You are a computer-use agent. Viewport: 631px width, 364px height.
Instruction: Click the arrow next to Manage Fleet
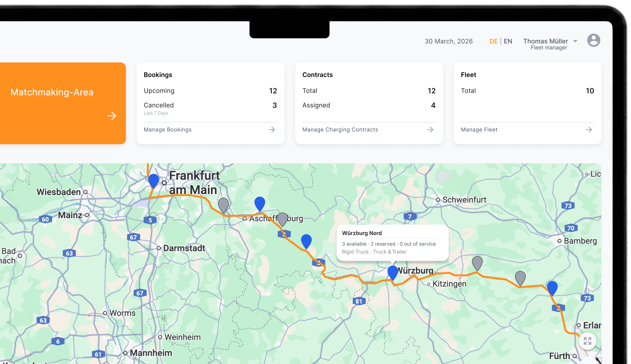click(589, 130)
